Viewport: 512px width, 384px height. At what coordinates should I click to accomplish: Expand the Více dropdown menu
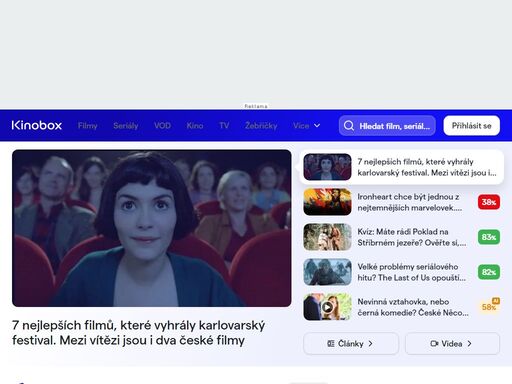(x=307, y=126)
